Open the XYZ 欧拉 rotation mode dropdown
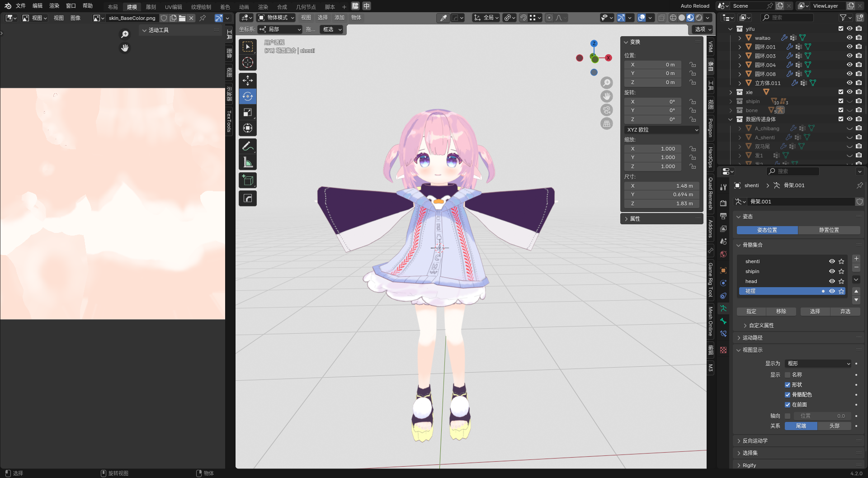The width and height of the screenshot is (868, 478). coord(662,130)
